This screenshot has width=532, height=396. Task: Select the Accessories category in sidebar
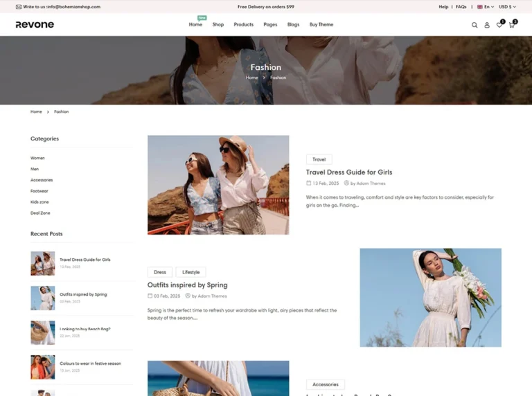pos(42,180)
